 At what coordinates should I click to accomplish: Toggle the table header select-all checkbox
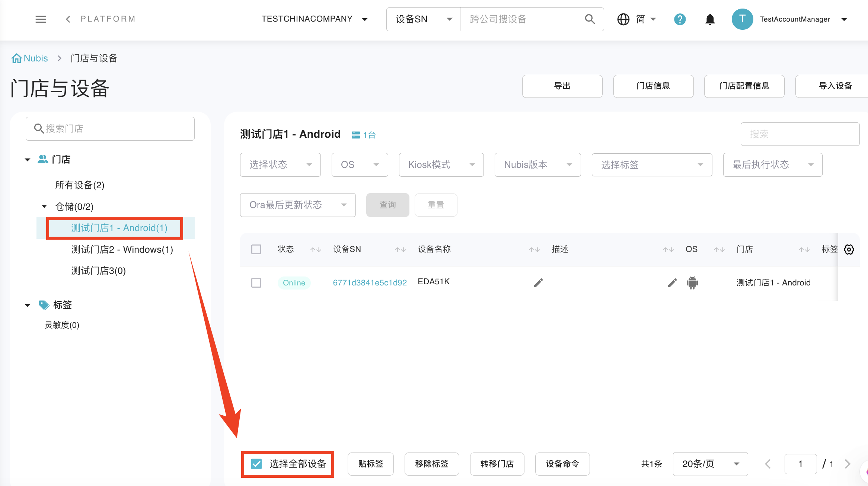(256, 249)
